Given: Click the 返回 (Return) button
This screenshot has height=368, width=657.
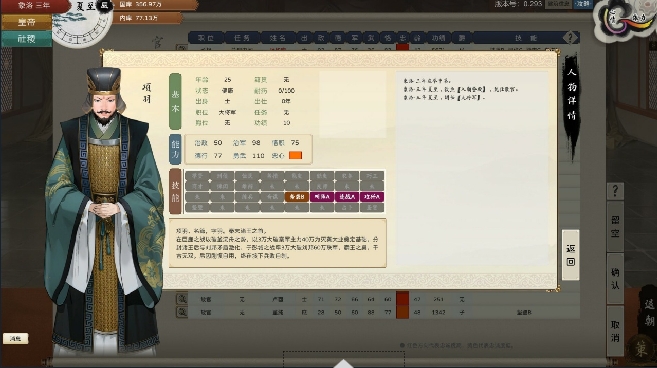Looking at the screenshot, I should click(x=571, y=255).
